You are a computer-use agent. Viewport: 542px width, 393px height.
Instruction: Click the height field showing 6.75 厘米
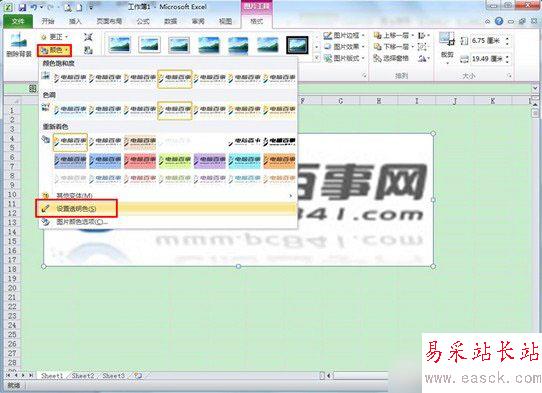(x=486, y=41)
